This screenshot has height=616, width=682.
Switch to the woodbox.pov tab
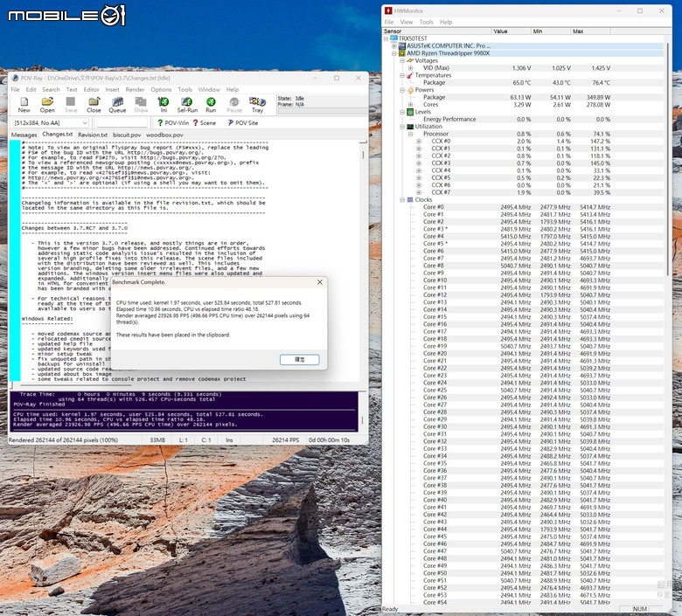pyautogui.click(x=164, y=135)
